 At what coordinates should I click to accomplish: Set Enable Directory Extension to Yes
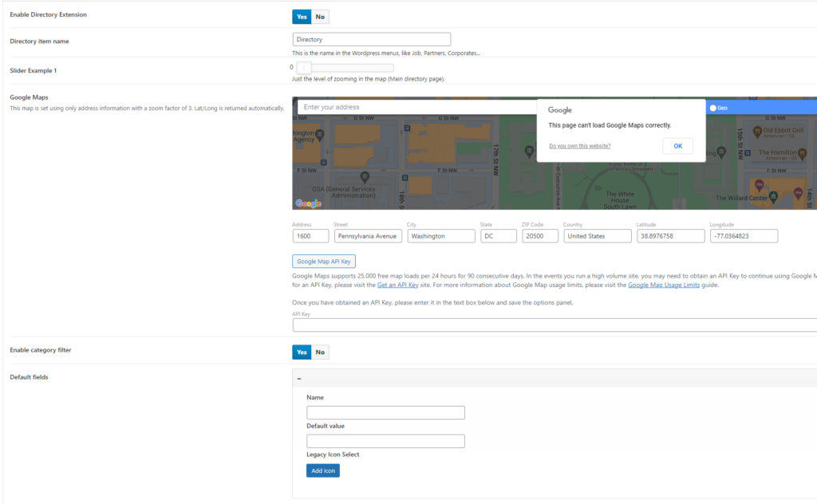[302, 16]
